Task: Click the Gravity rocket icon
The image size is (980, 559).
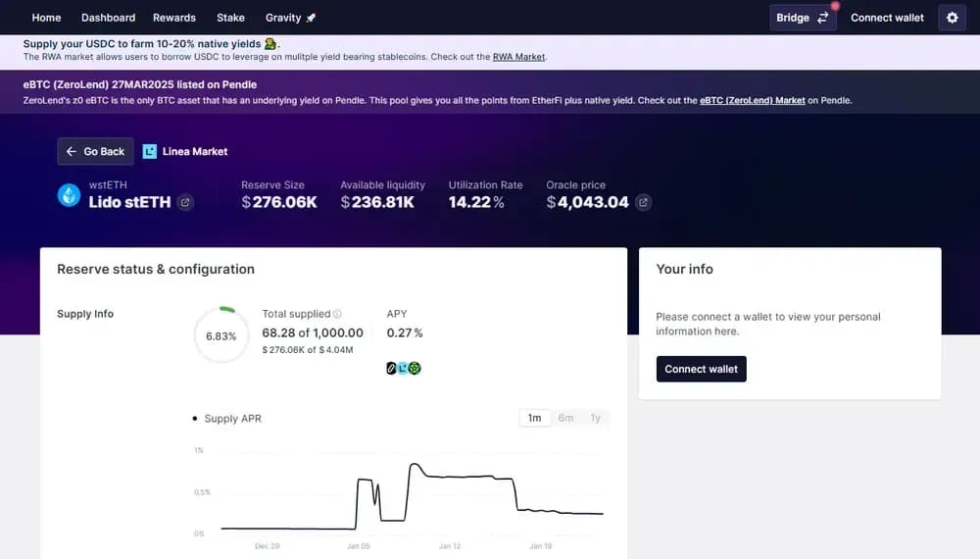Action: (x=312, y=18)
